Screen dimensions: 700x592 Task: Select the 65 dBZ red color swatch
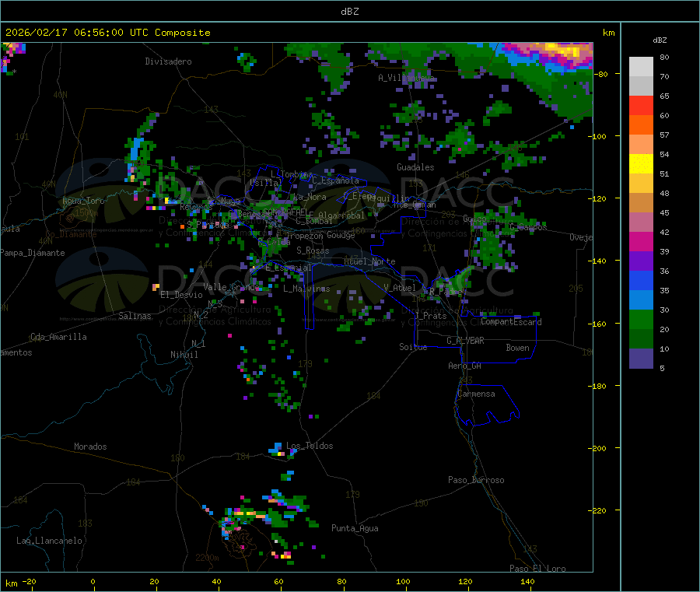coord(641,105)
